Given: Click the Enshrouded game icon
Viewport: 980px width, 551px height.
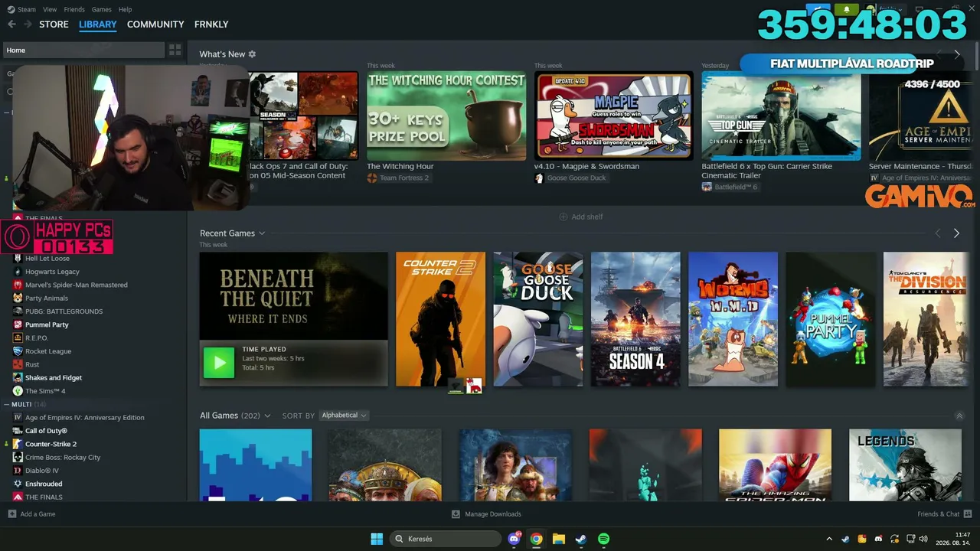Looking at the screenshot, I should coord(18,484).
